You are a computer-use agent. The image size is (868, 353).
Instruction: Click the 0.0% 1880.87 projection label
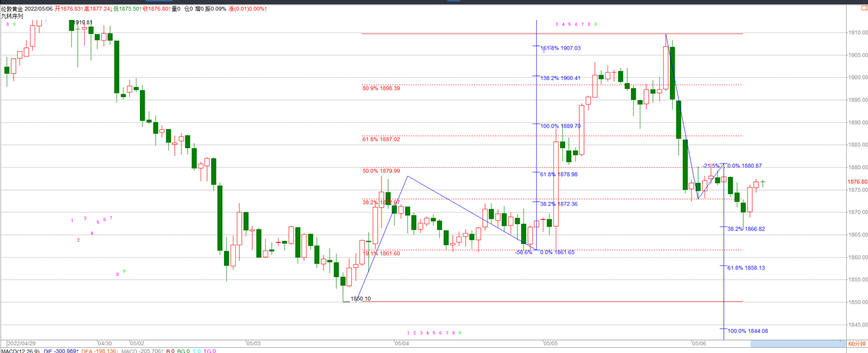coord(745,166)
